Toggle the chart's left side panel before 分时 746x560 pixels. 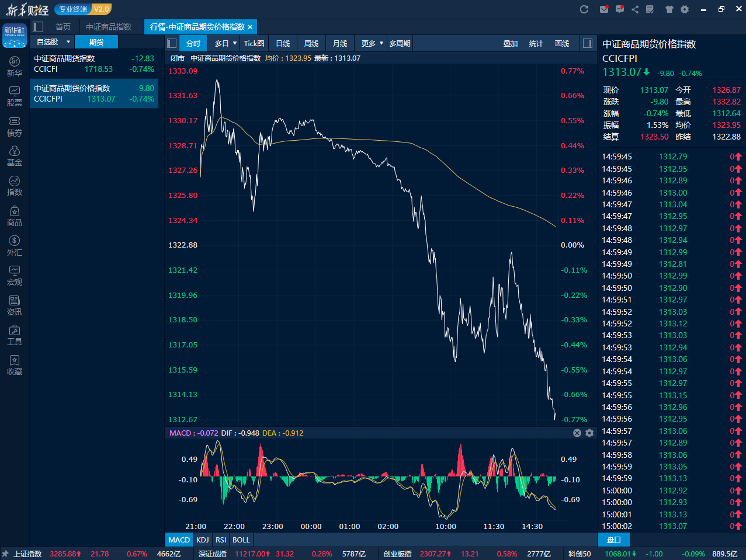172,43
